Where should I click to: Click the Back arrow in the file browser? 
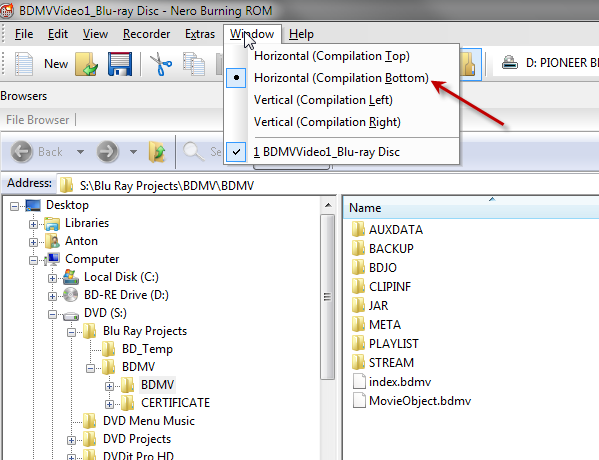pyautogui.click(x=22, y=152)
